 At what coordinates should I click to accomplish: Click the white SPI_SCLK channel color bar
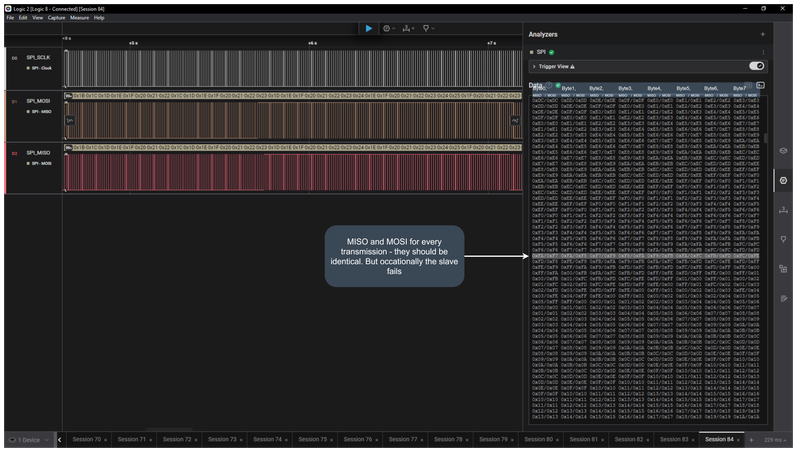tap(6, 69)
